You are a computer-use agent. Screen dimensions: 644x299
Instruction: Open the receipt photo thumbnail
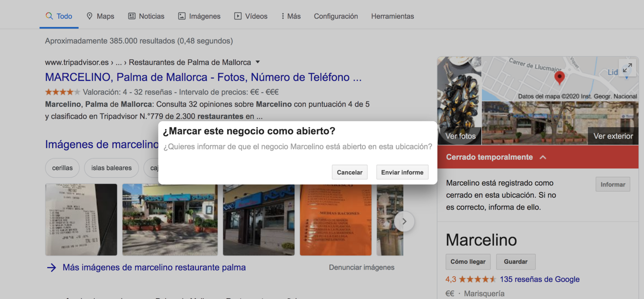81,220
